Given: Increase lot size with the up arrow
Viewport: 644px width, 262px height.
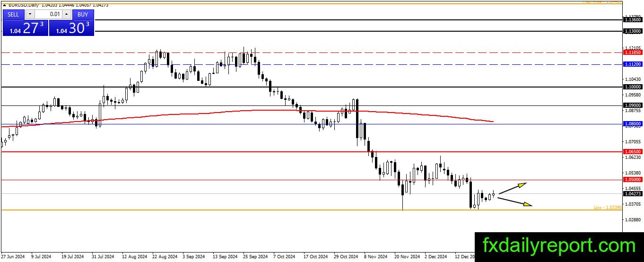Looking at the screenshot, I should 67,14.
